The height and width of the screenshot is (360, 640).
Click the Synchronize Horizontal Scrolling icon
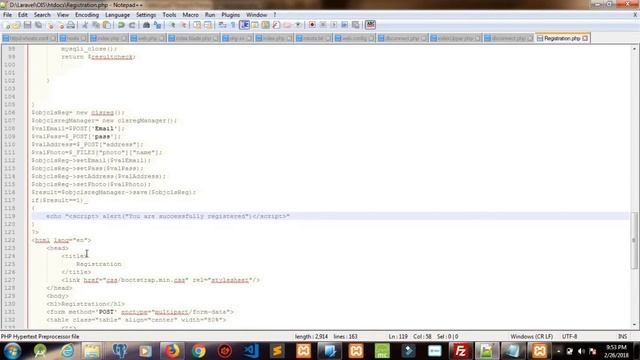[x=208, y=25]
